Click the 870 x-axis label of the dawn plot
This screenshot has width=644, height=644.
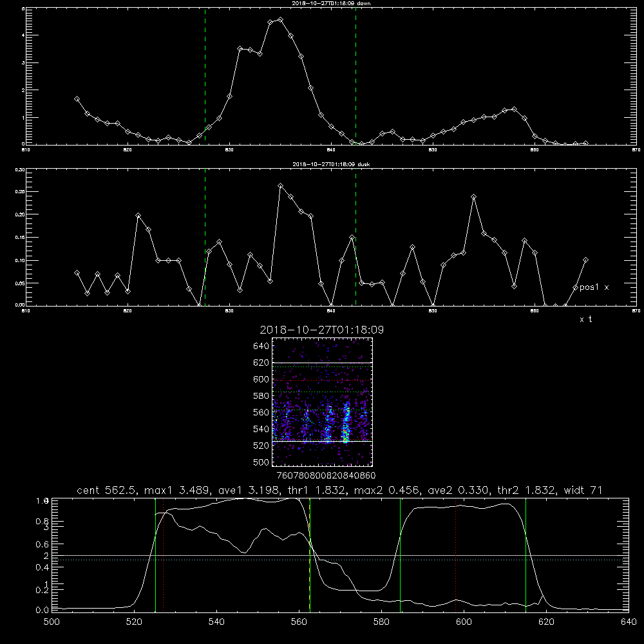click(636, 150)
